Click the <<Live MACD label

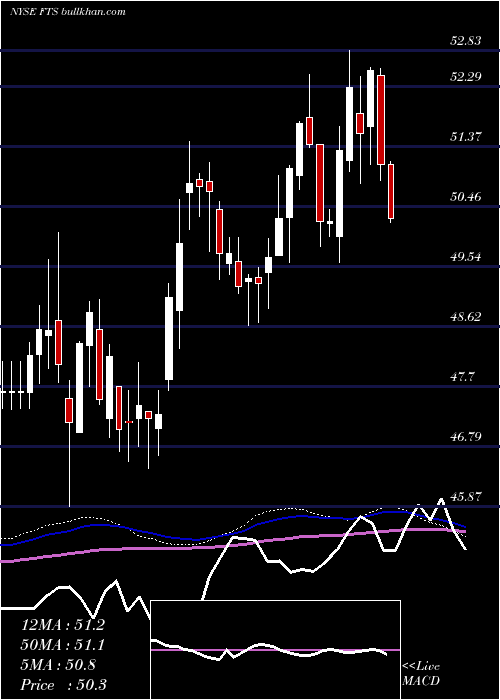pyautogui.click(x=421, y=674)
